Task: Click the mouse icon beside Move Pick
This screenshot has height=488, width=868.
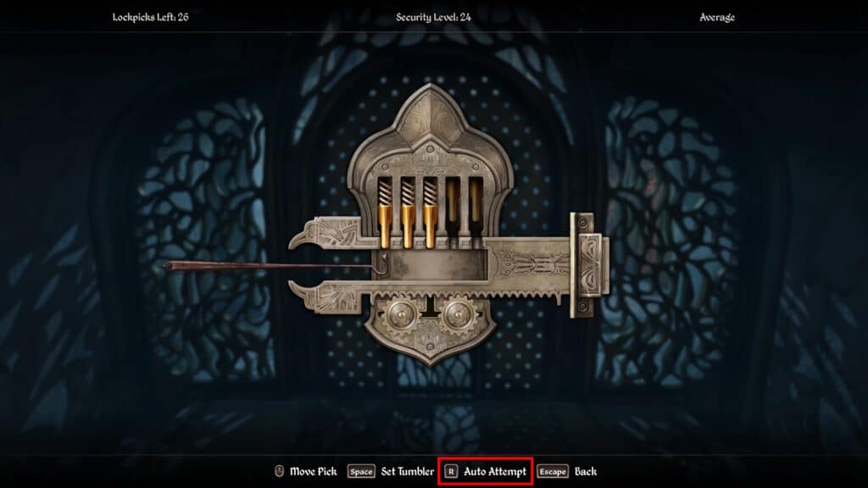Action: coord(279,471)
